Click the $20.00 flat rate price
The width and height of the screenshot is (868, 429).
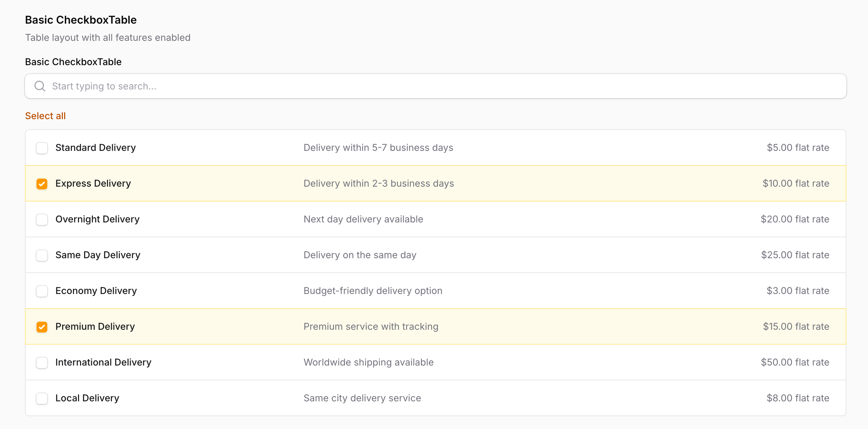[x=795, y=219]
